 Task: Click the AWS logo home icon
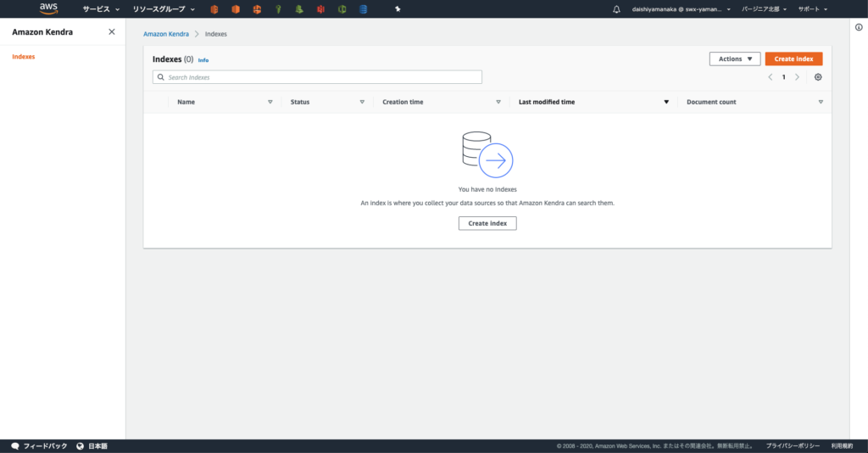click(x=48, y=8)
